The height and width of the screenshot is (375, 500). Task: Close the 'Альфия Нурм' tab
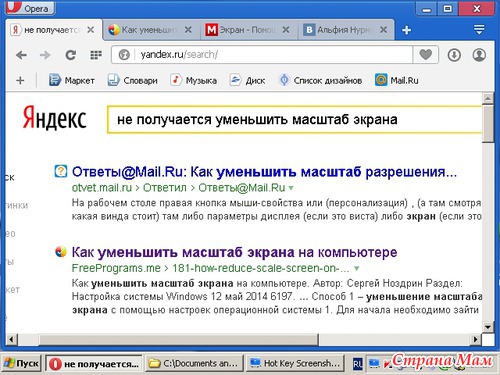pos(383,30)
